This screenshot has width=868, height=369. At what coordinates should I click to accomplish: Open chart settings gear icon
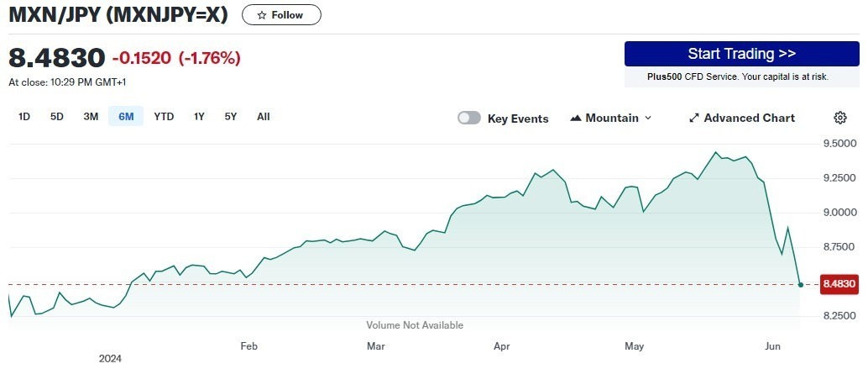point(840,118)
